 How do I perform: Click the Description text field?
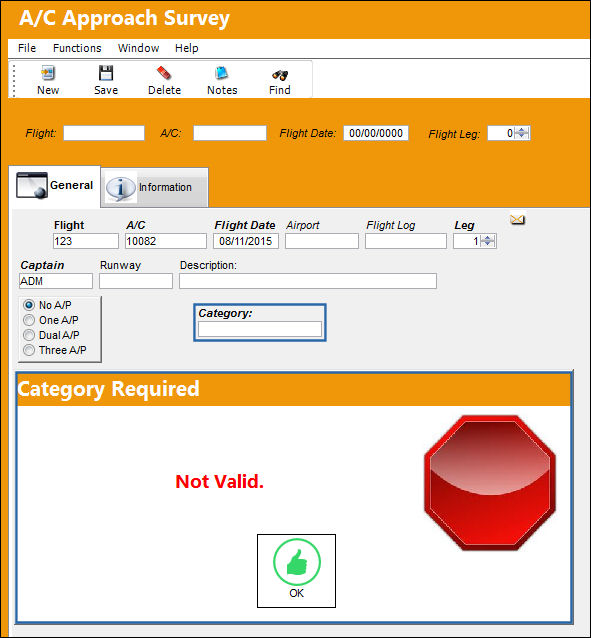tap(308, 281)
